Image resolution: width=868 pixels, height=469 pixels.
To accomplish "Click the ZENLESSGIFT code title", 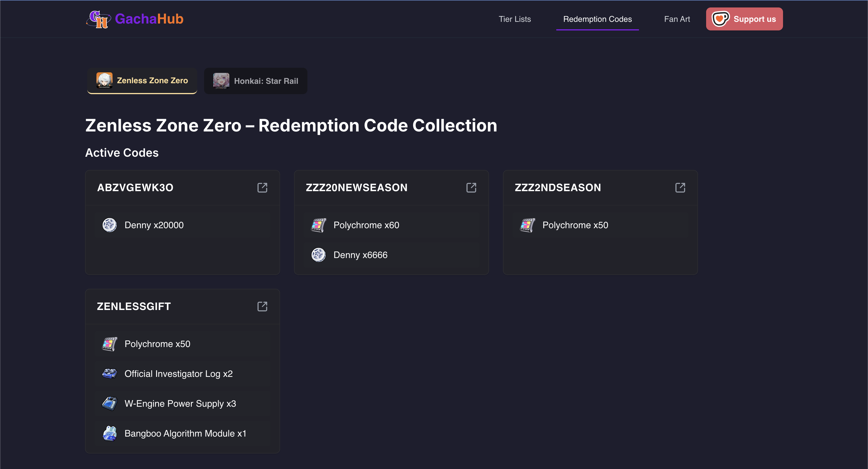I will point(134,306).
